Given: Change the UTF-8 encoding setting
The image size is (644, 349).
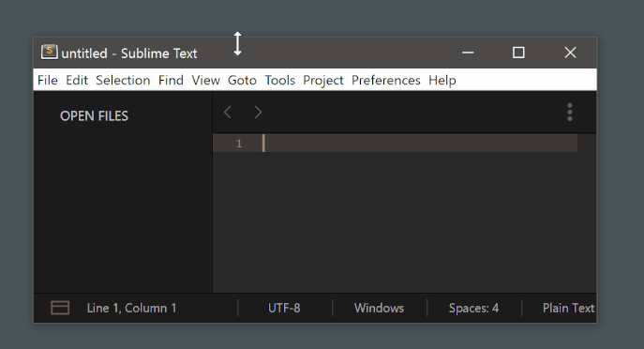Looking at the screenshot, I should point(284,308).
